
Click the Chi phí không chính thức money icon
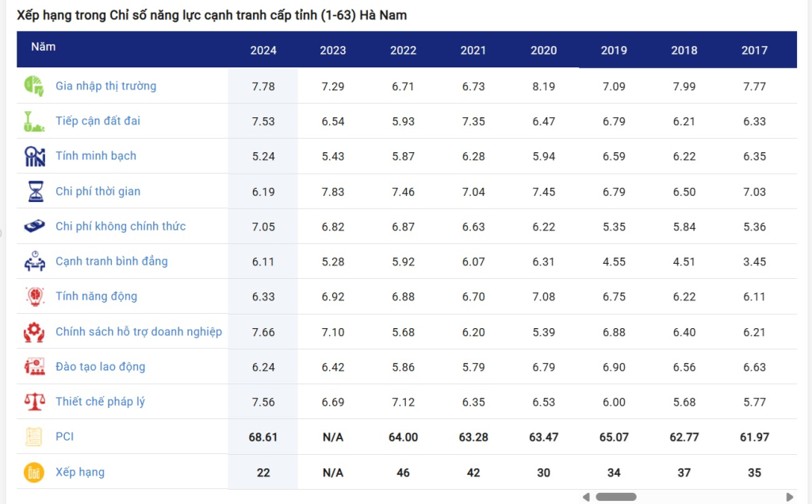34,227
